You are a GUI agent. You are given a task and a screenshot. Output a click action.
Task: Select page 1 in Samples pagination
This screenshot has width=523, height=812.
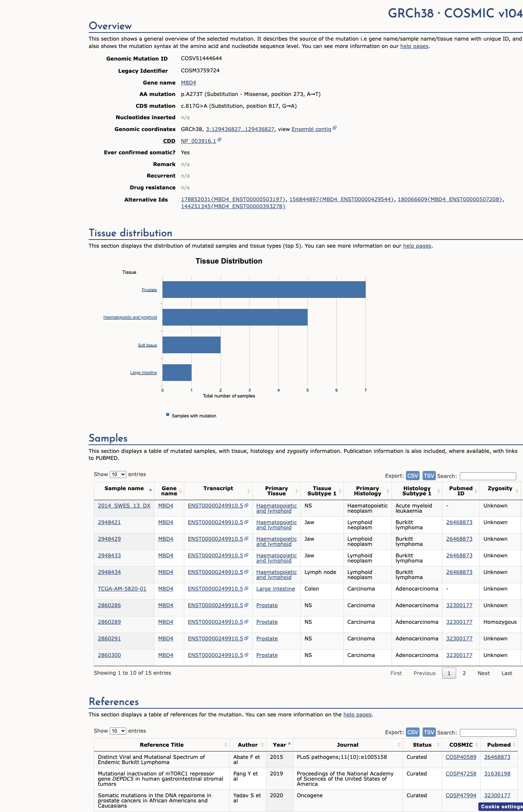point(449,673)
